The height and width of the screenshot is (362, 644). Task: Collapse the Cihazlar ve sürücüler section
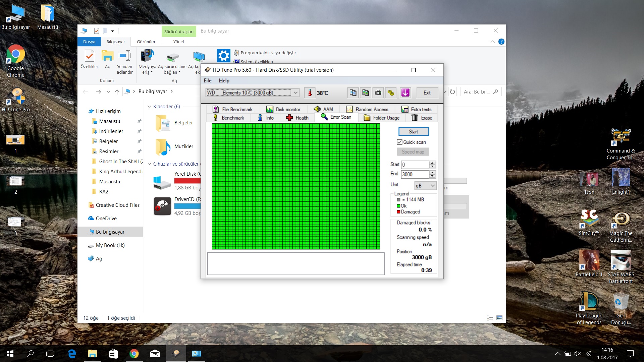(x=150, y=164)
